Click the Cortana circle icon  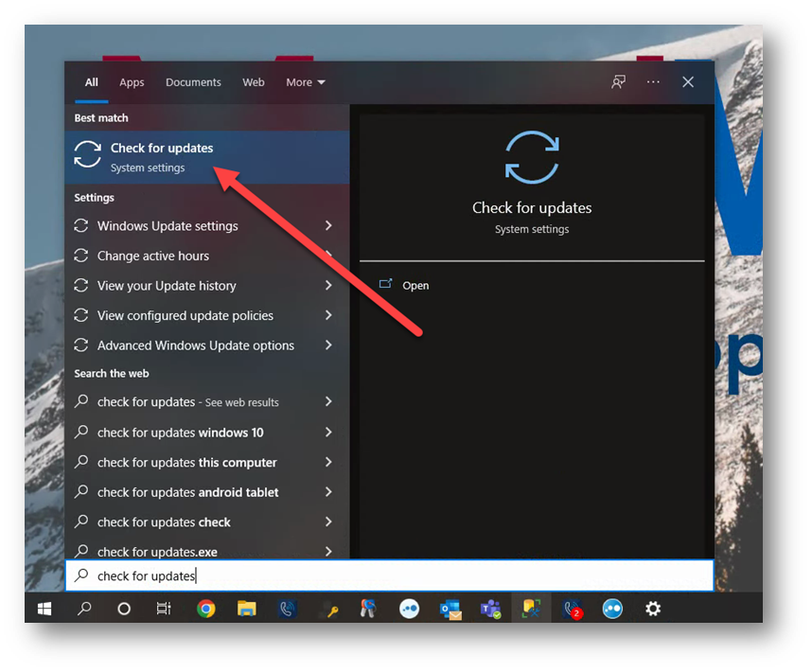tap(124, 610)
